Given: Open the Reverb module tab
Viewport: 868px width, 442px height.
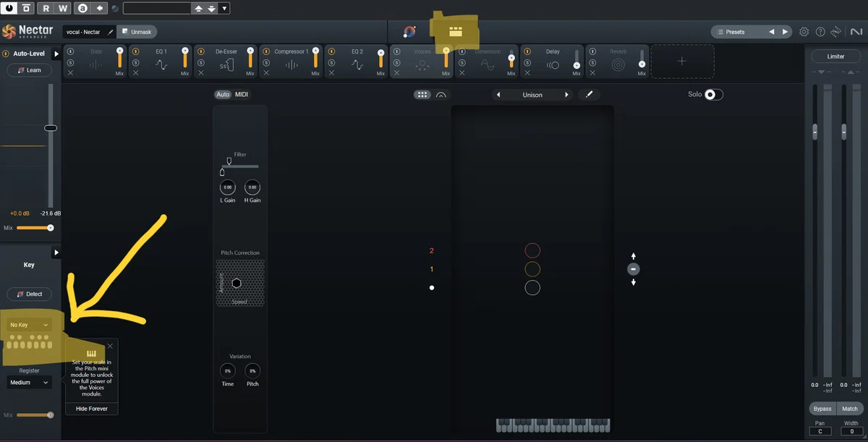Looking at the screenshot, I should [x=618, y=61].
